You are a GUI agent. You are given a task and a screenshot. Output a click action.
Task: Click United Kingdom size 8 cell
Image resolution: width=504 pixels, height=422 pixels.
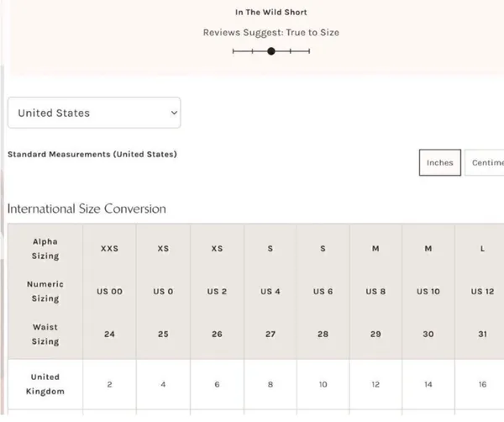270,384
